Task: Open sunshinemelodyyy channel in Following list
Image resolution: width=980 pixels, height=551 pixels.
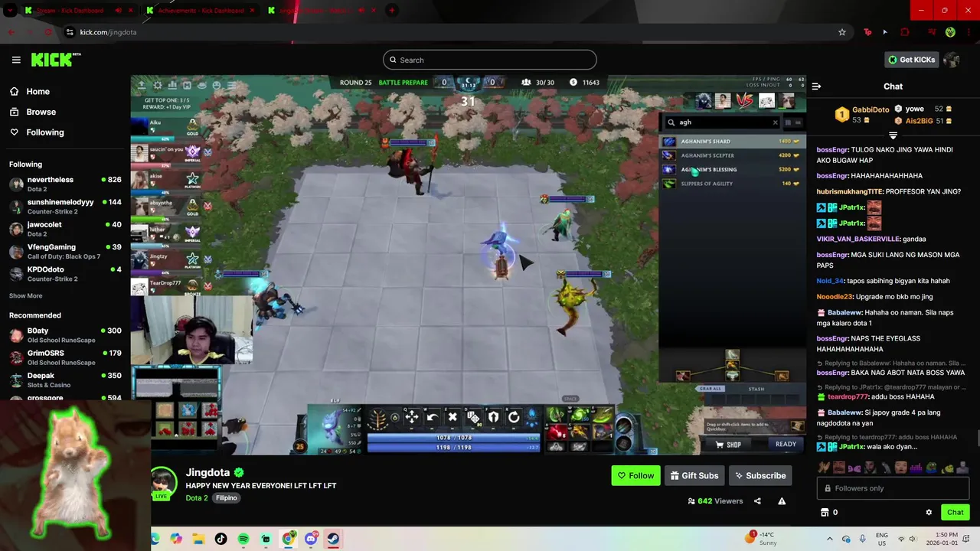Action: [65, 207]
